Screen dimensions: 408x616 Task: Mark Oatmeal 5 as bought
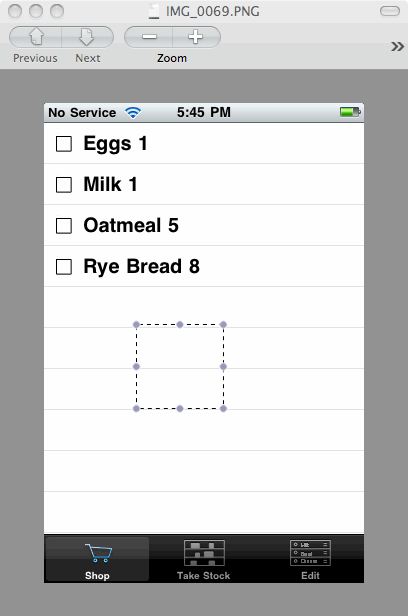pos(64,226)
